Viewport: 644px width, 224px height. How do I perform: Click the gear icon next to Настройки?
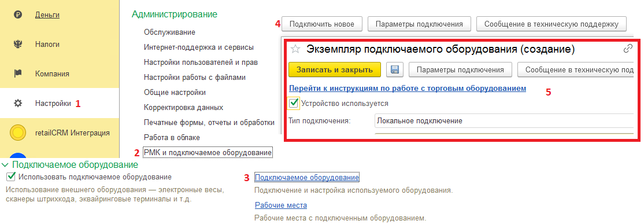18,103
